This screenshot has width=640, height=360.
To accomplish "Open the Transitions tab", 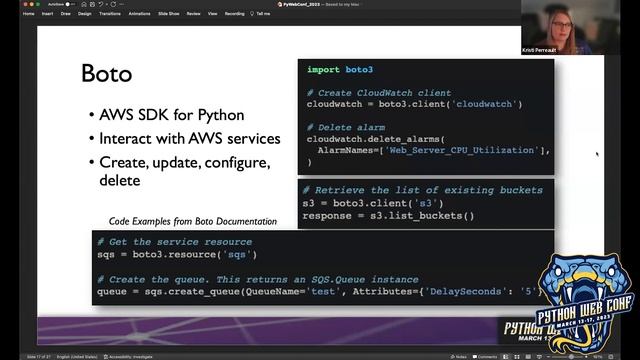I will 110,14.
